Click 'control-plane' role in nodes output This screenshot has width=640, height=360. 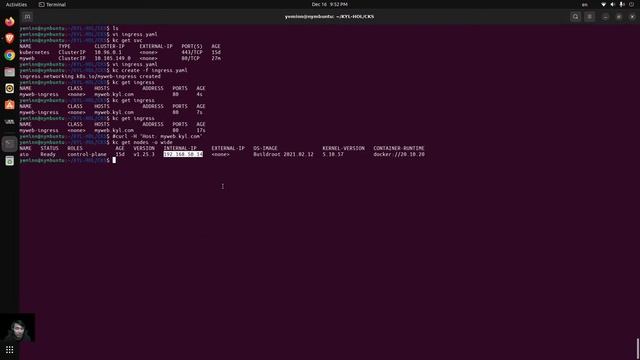point(87,154)
